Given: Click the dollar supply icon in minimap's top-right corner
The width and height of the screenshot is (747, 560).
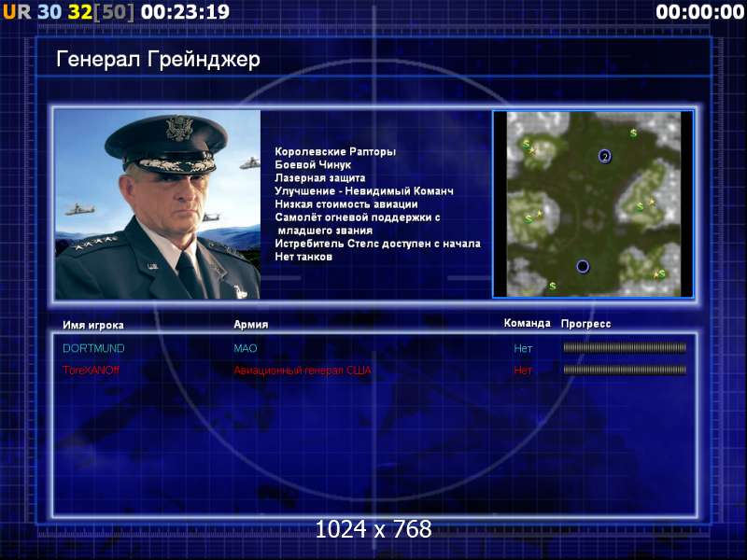Looking at the screenshot, I should tap(633, 133).
